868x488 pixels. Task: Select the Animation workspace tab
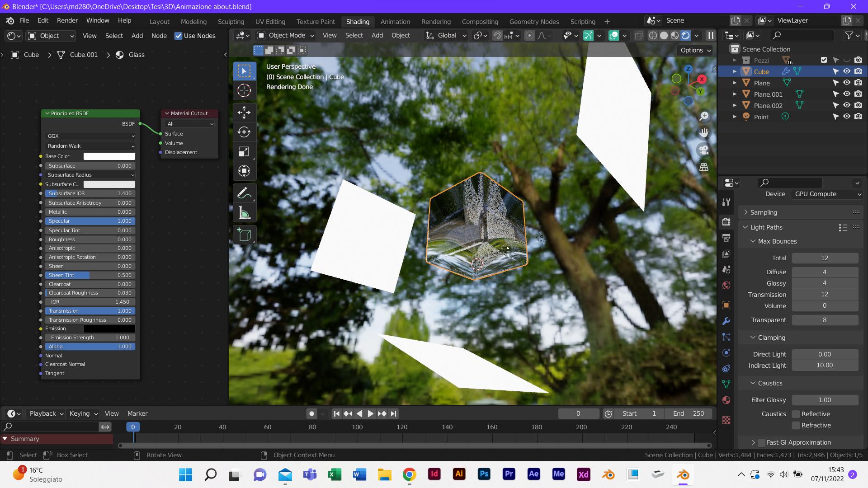395,21
